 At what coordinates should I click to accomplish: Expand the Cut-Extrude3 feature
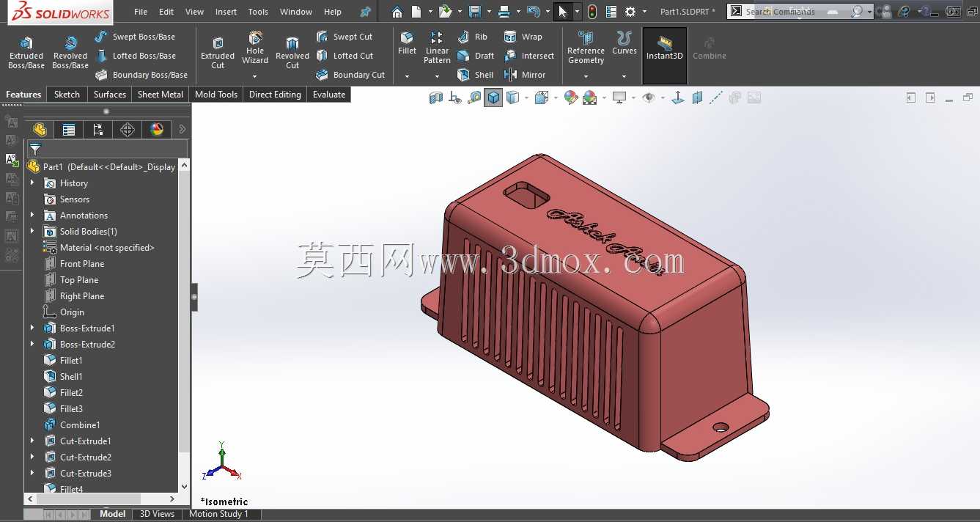click(x=32, y=474)
